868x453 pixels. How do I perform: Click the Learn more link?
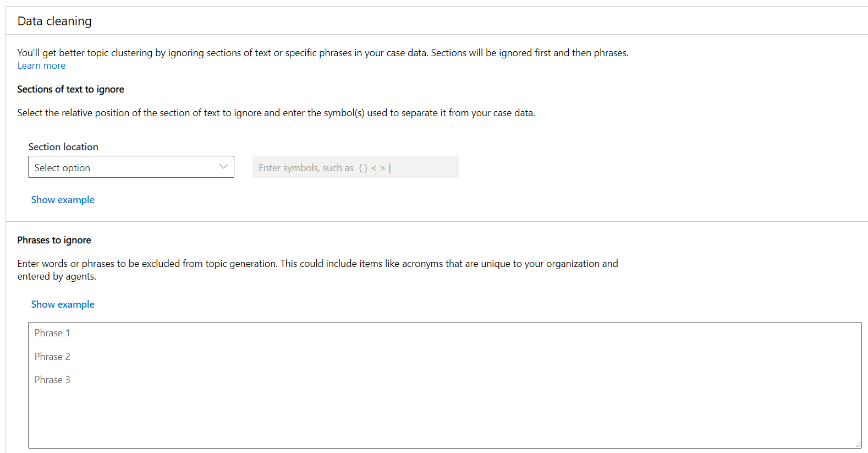pos(41,65)
